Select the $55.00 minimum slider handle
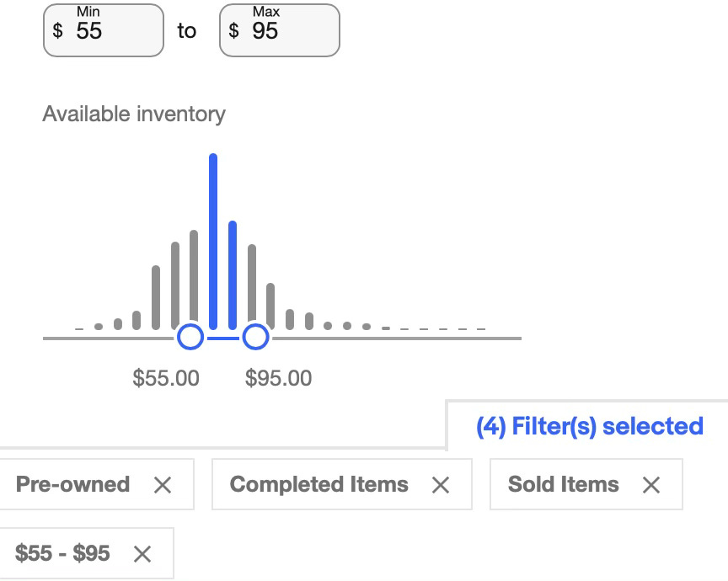The height and width of the screenshot is (581, 728). click(x=190, y=337)
